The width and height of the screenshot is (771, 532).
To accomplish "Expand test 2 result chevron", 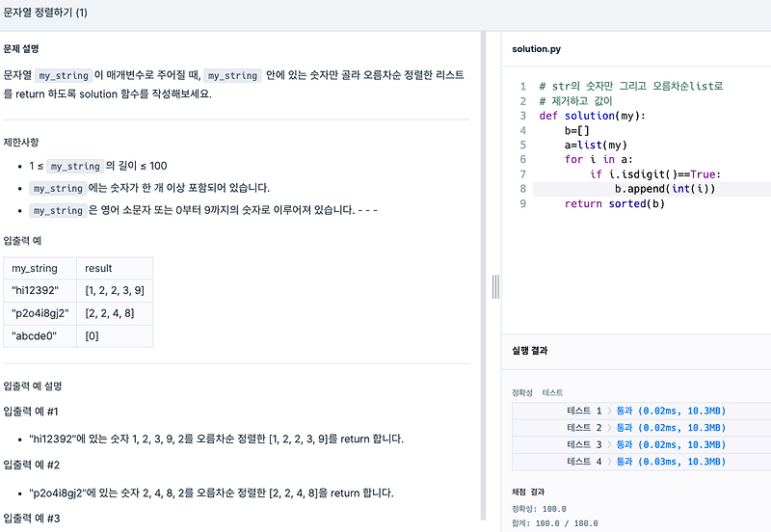I will 609,428.
